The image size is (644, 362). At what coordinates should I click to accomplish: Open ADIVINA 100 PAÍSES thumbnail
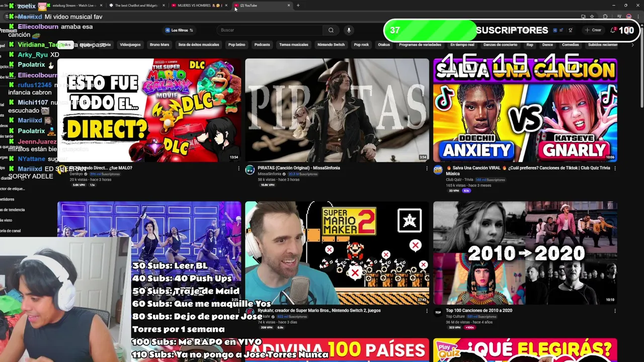(x=337, y=350)
